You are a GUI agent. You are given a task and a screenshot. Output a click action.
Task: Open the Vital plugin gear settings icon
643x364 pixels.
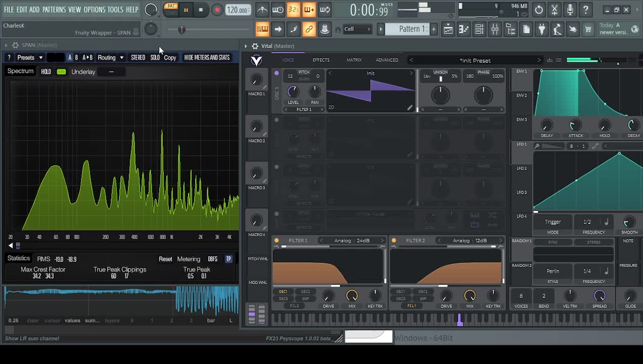[255, 46]
